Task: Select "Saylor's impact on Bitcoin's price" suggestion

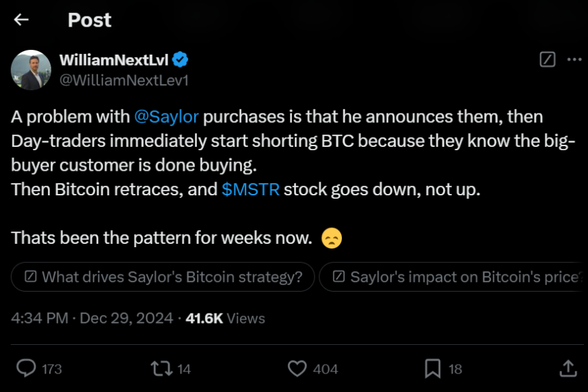Action: click(453, 277)
